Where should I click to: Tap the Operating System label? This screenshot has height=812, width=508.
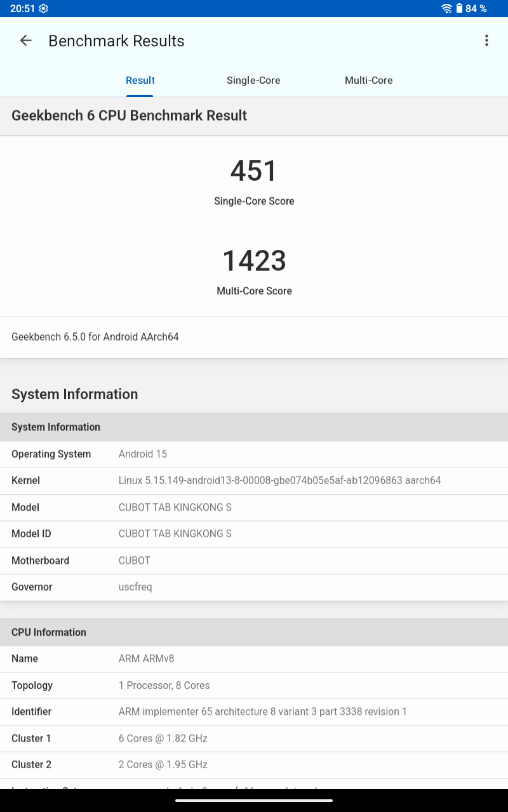coord(51,454)
